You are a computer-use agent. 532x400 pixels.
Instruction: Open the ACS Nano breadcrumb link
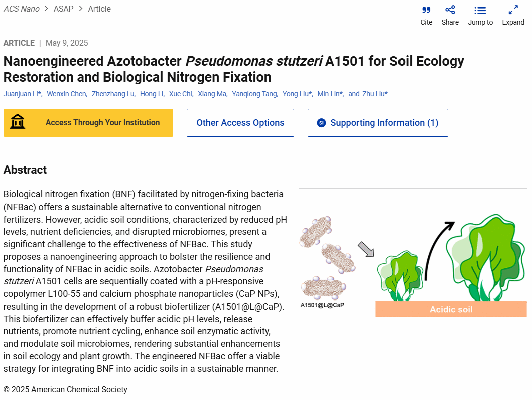22,9
